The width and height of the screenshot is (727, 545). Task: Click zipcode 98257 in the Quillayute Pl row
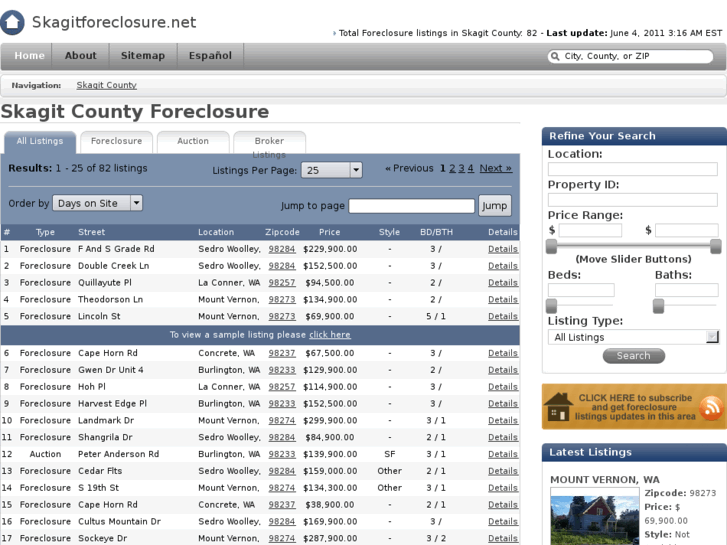282,282
